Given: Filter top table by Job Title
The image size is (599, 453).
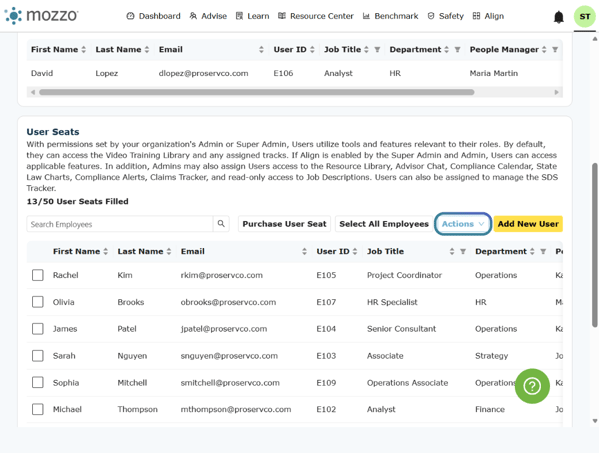Looking at the screenshot, I should [x=377, y=50].
